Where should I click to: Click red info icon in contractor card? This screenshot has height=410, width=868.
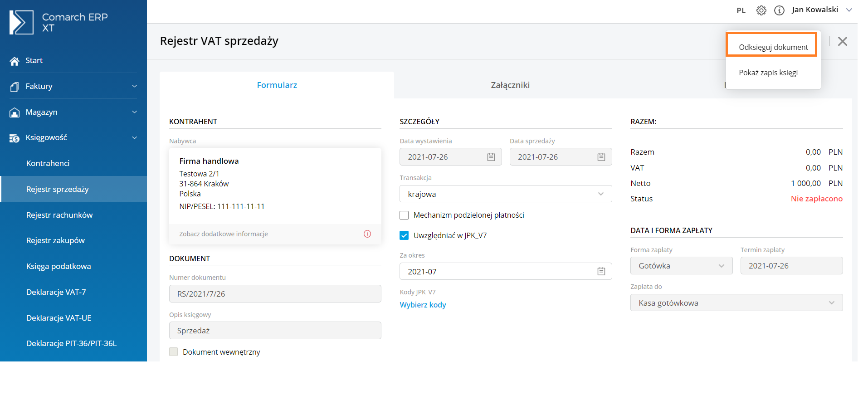pos(367,234)
